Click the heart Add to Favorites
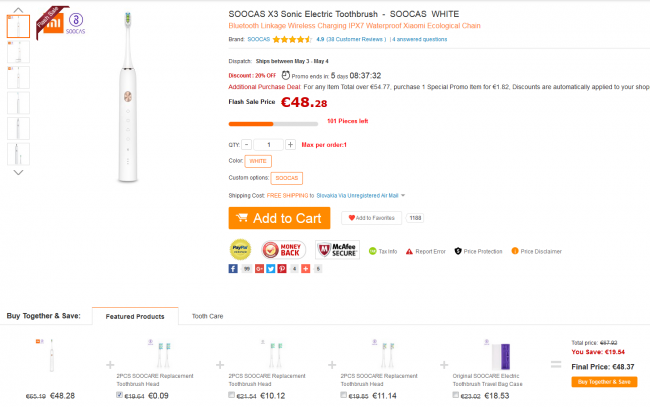 (370, 217)
